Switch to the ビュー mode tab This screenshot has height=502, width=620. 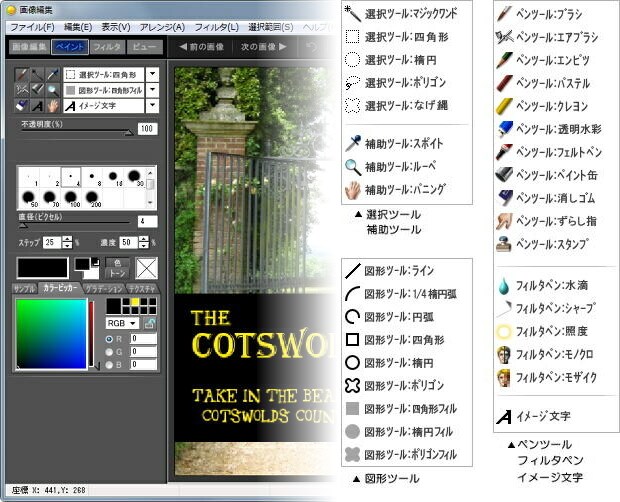(144, 47)
